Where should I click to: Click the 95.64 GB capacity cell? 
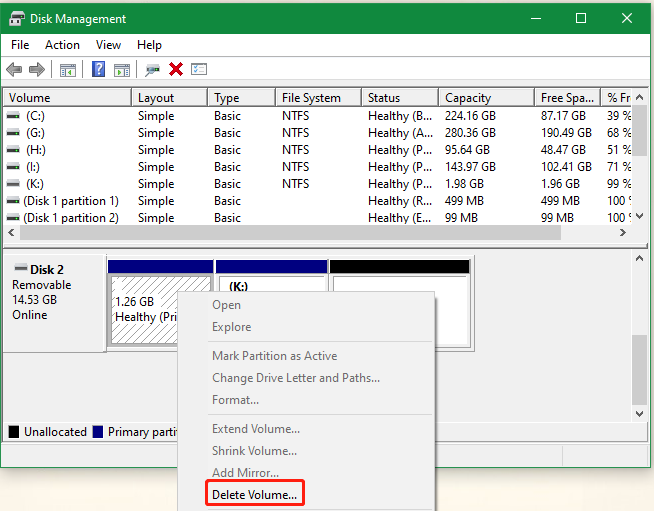(x=467, y=150)
